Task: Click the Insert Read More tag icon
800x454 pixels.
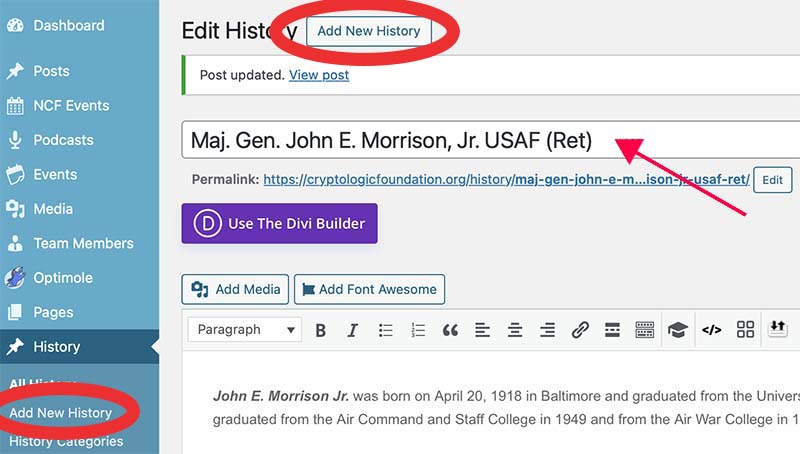Action: [x=612, y=330]
